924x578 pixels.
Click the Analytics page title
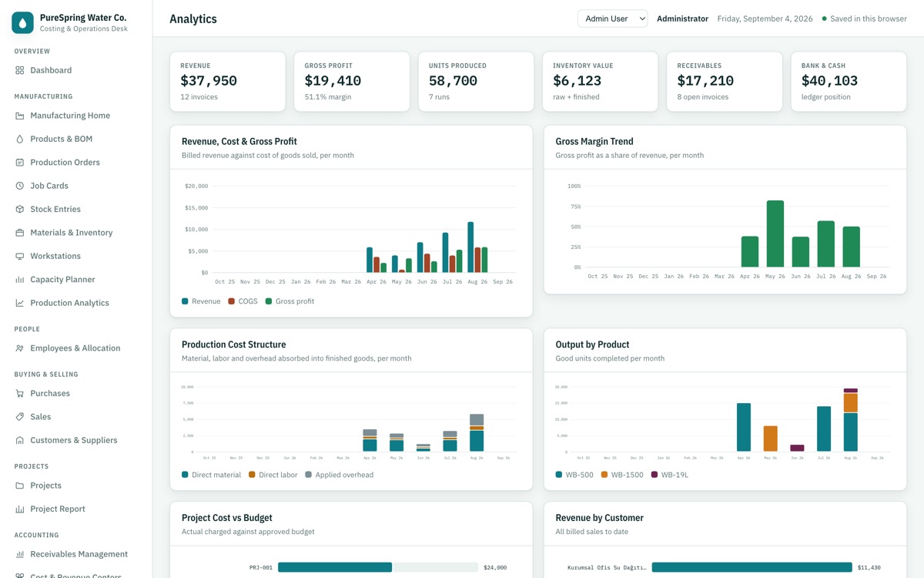point(193,18)
